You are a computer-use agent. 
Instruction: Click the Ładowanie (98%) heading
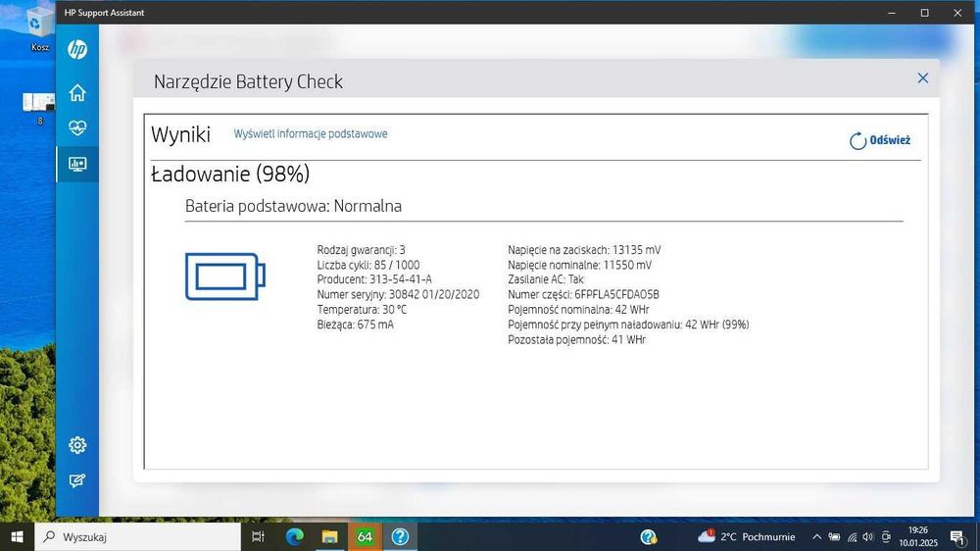click(x=230, y=174)
